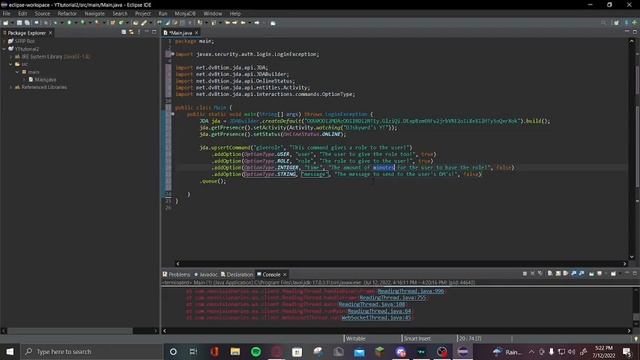Open Package Explorer view menu dots

[139, 32]
